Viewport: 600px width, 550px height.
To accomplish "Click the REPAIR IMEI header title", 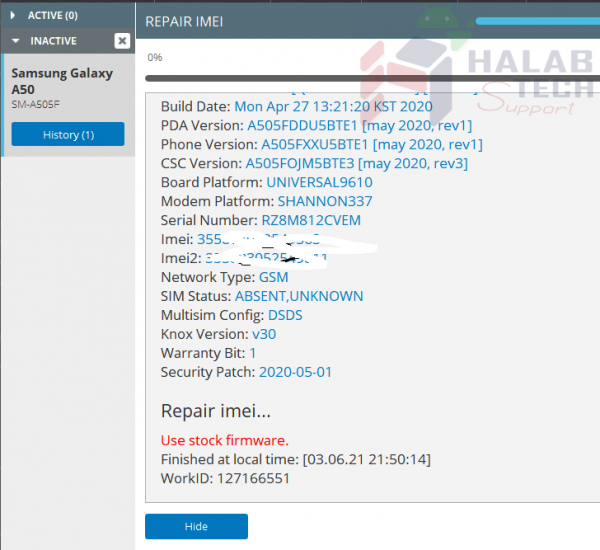I will click(184, 22).
